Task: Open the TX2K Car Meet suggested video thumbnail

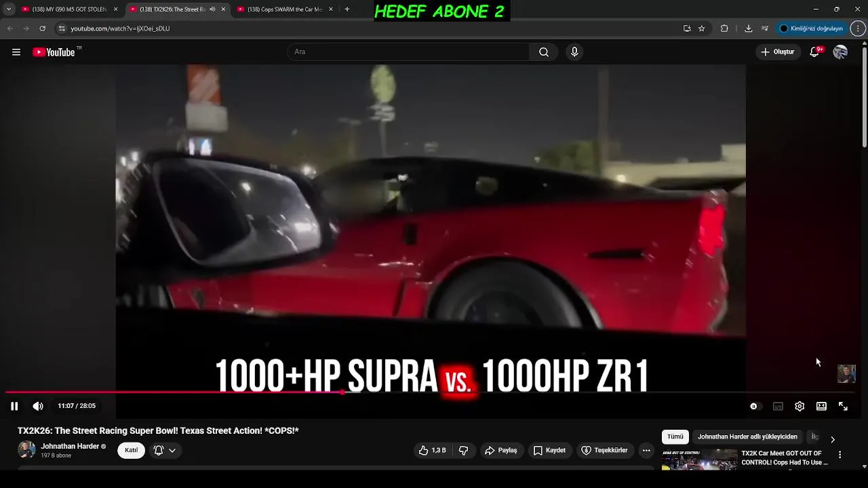Action: pyautogui.click(x=699, y=460)
